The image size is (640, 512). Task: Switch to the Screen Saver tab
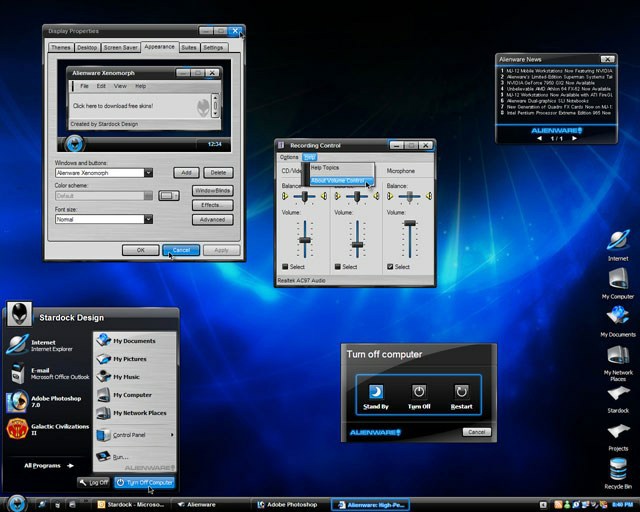click(x=120, y=47)
